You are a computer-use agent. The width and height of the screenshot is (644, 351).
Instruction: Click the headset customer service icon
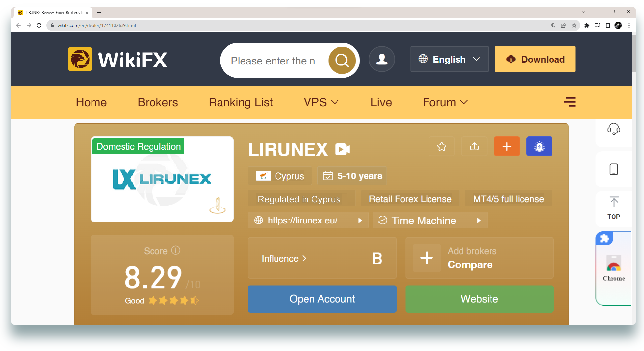point(613,129)
